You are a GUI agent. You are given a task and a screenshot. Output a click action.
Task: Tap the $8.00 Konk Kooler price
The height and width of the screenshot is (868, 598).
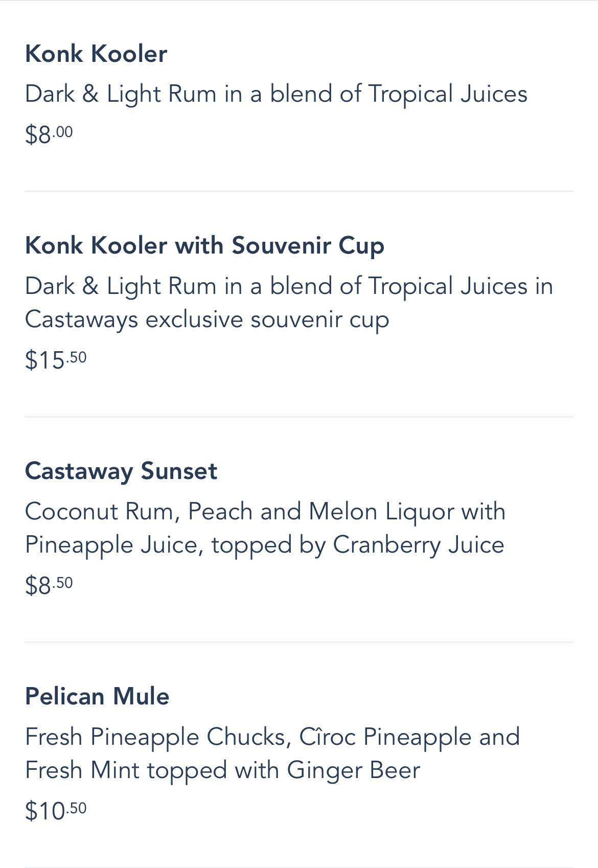pos(49,135)
